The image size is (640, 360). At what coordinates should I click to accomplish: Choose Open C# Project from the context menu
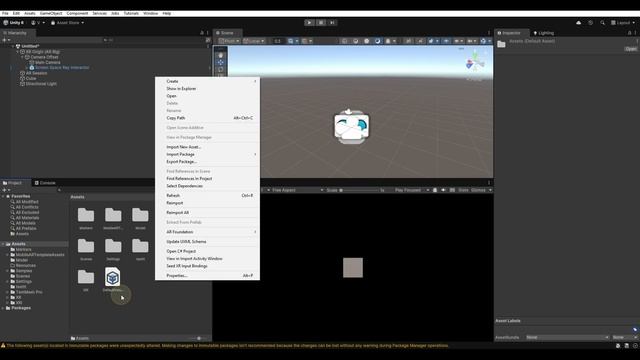(207, 251)
